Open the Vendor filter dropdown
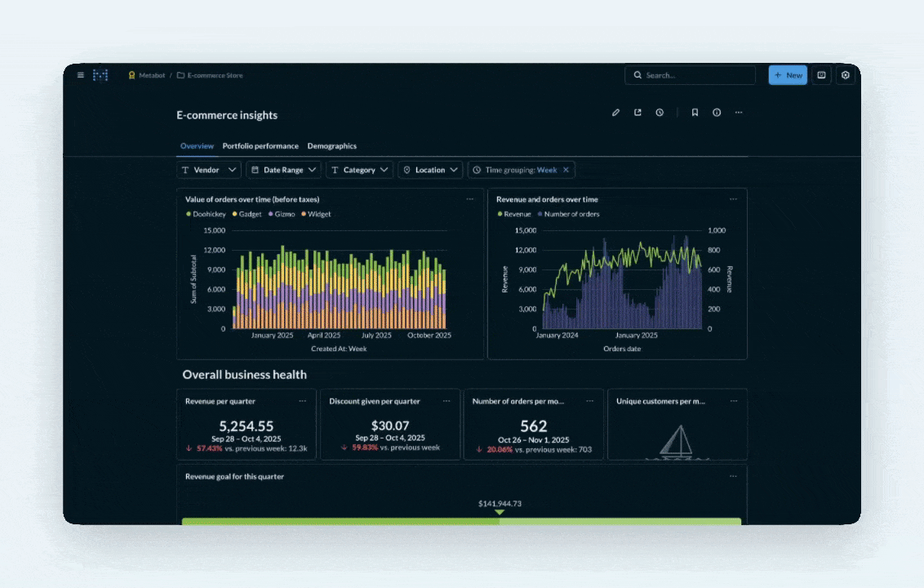The image size is (924, 588). 208,170
